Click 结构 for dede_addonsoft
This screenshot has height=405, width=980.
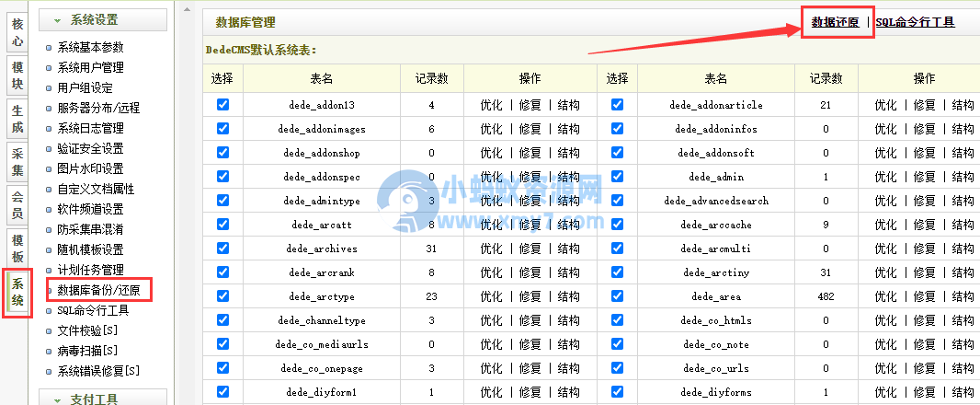coord(963,153)
